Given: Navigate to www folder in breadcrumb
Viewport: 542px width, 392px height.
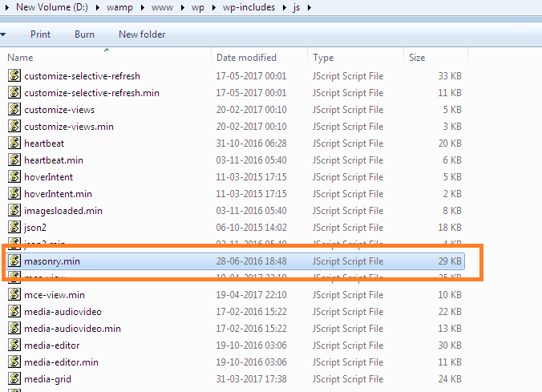Looking at the screenshot, I should point(162,7).
